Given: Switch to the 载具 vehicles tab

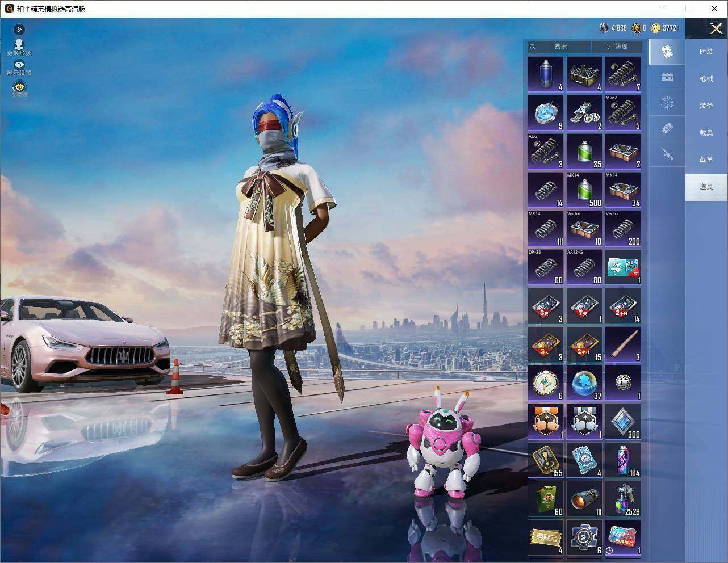Looking at the screenshot, I should pos(706,133).
